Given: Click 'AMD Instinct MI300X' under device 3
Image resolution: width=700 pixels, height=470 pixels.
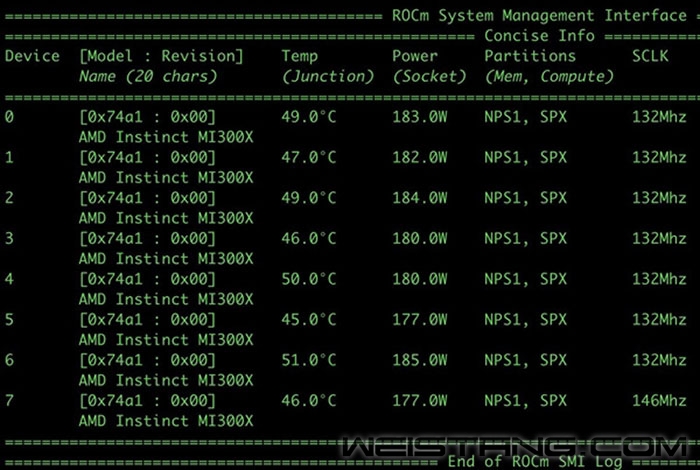Looking at the screenshot, I should (166, 259).
